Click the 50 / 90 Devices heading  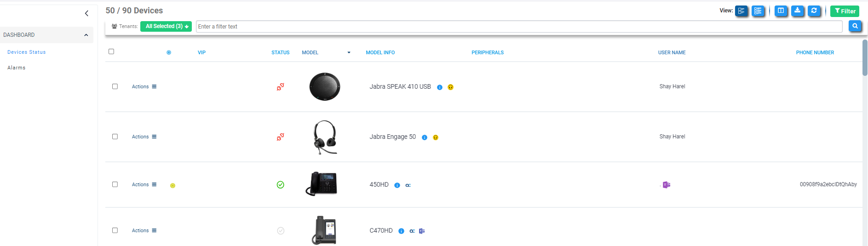point(134,11)
